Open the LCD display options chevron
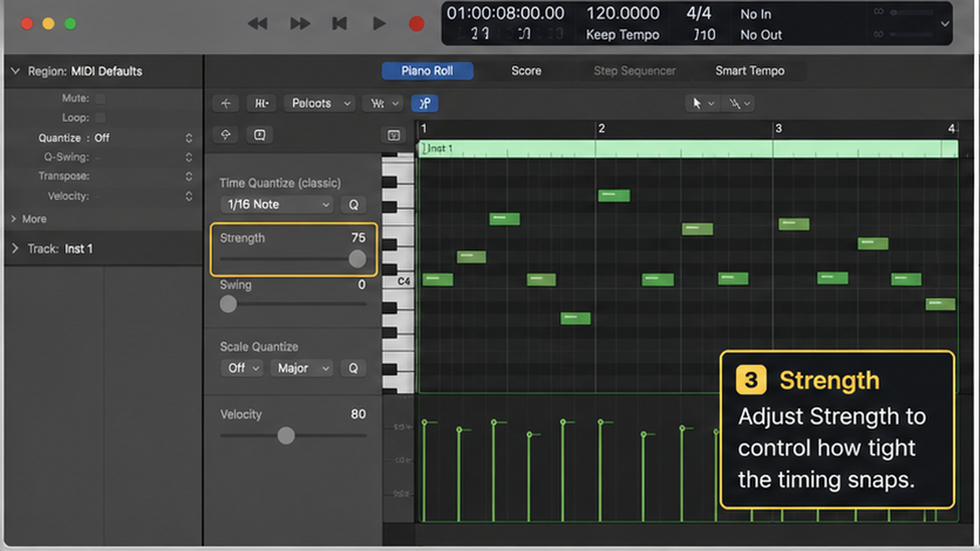 (945, 24)
